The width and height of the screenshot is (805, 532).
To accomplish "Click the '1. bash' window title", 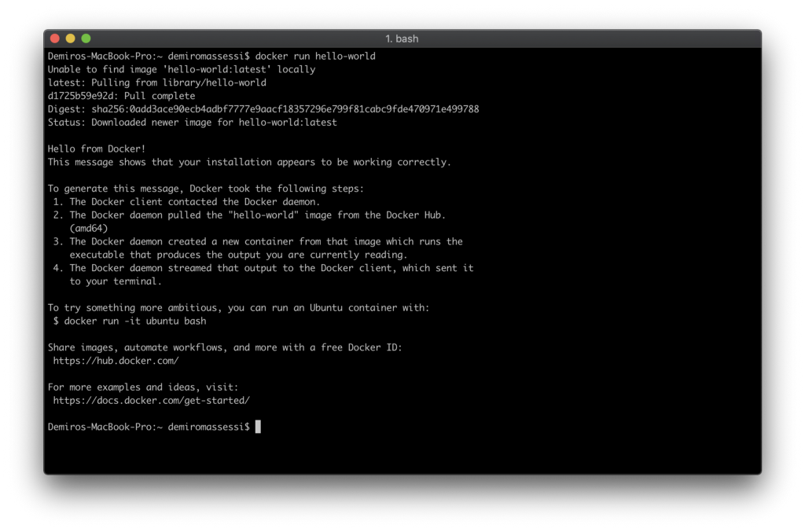I will pyautogui.click(x=402, y=39).
